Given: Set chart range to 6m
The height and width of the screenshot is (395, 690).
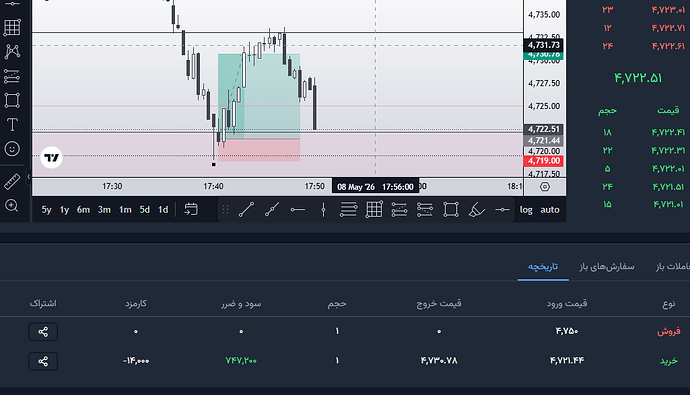Looking at the screenshot, I should [x=83, y=210].
